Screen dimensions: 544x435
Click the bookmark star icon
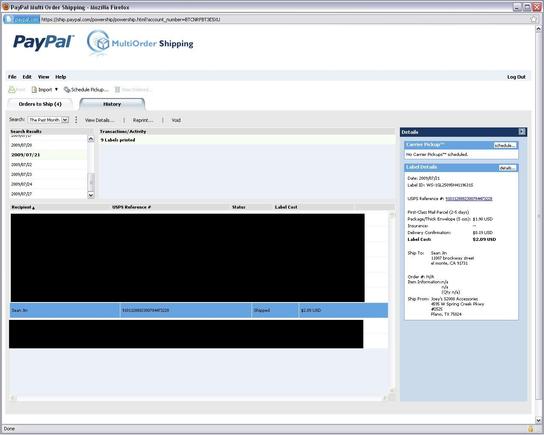534,19
